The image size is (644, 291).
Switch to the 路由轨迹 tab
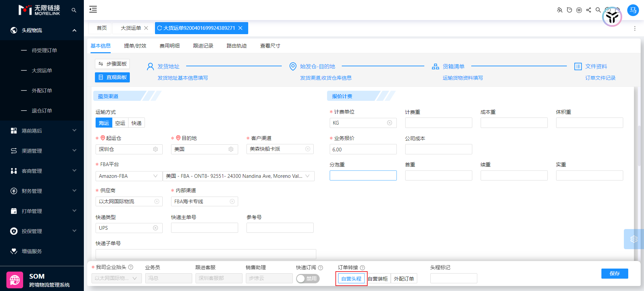237,46
